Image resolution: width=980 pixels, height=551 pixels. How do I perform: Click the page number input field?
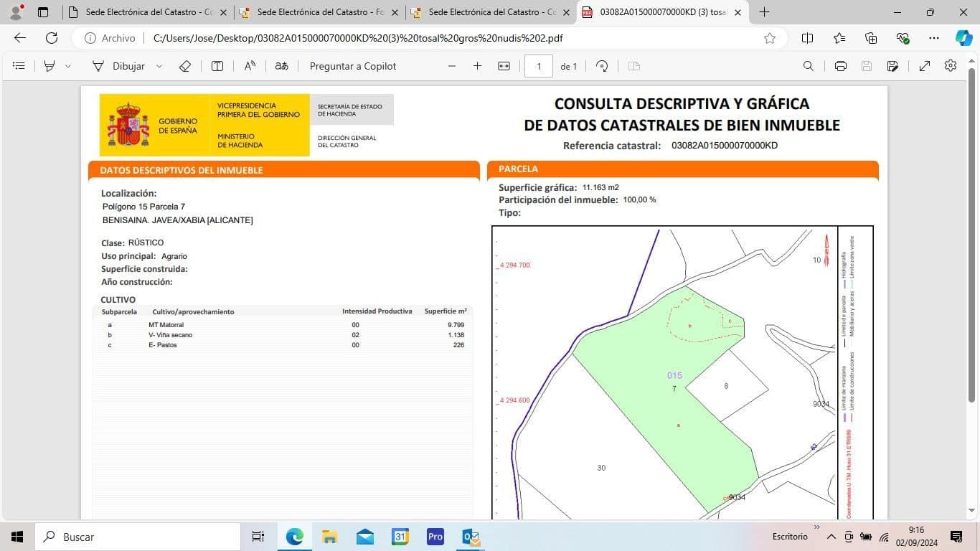(538, 66)
